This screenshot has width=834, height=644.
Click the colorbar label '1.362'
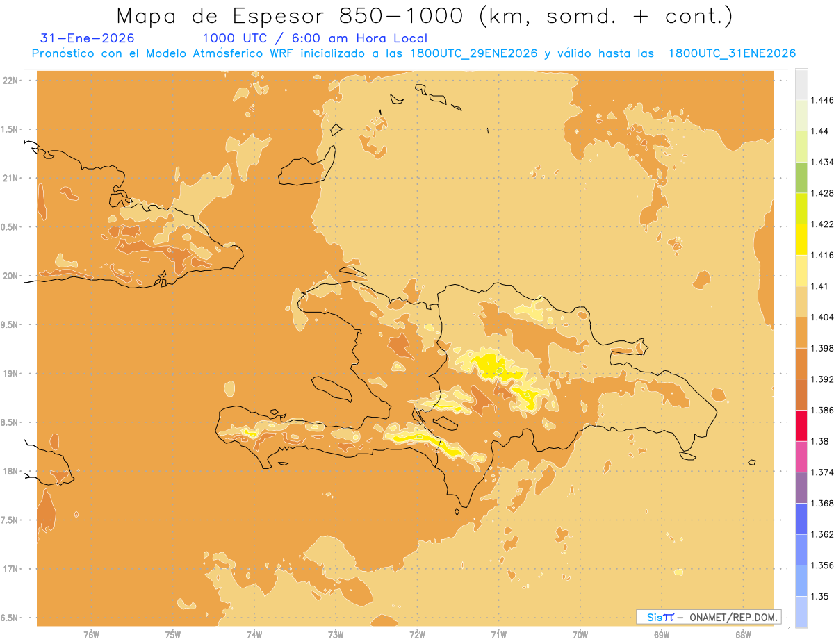point(822,534)
